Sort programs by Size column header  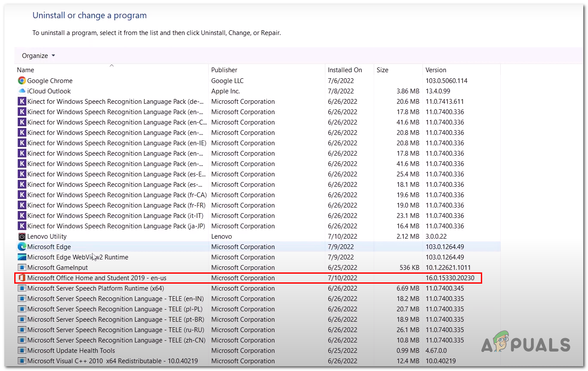point(382,70)
